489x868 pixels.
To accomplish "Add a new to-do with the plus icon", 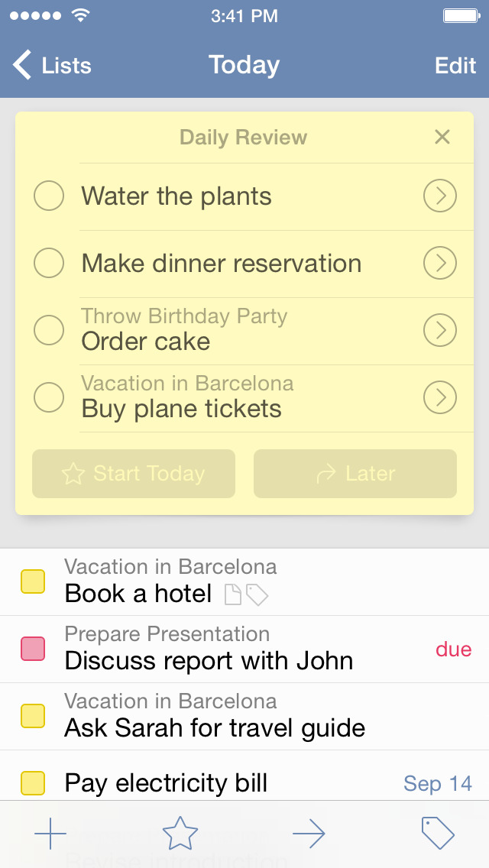I will 50,834.
